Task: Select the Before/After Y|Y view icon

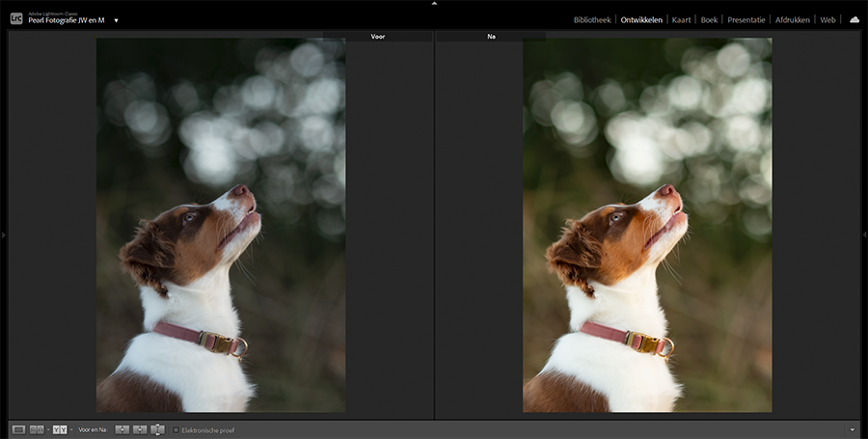Action: [59, 429]
